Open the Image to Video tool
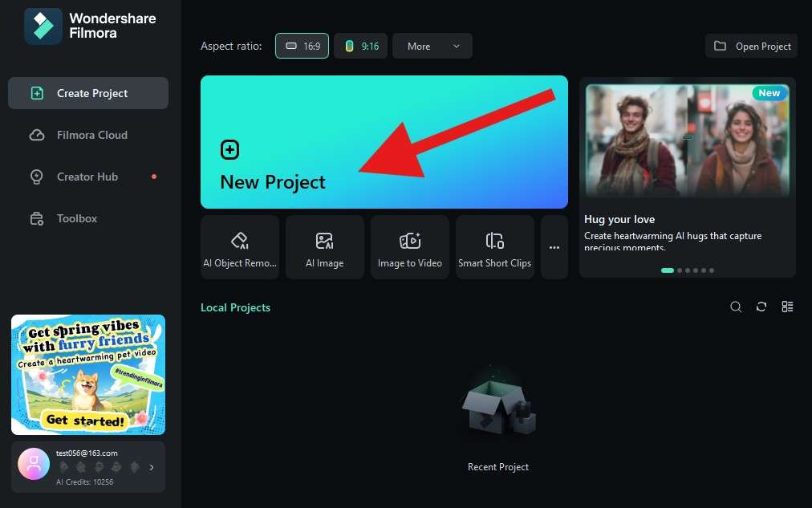This screenshot has width=812, height=508. point(410,247)
